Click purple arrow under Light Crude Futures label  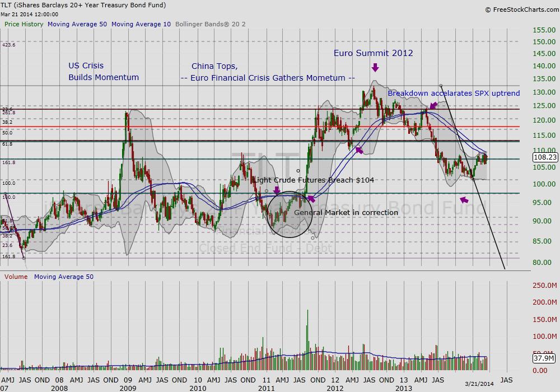click(277, 190)
